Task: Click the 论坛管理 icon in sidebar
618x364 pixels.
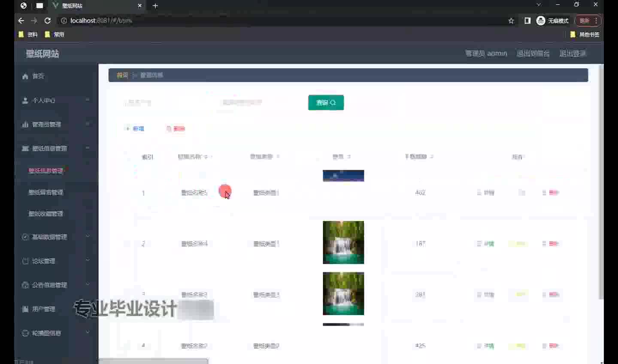Action: point(25,261)
